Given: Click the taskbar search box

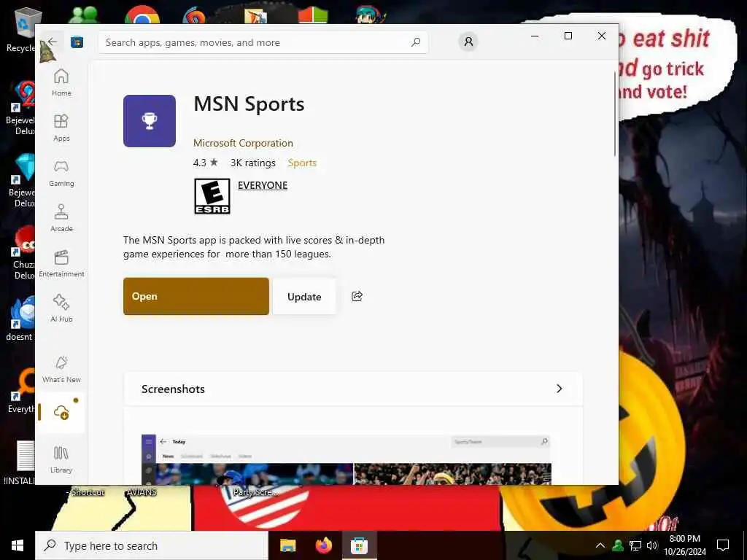Looking at the screenshot, I should (152, 545).
